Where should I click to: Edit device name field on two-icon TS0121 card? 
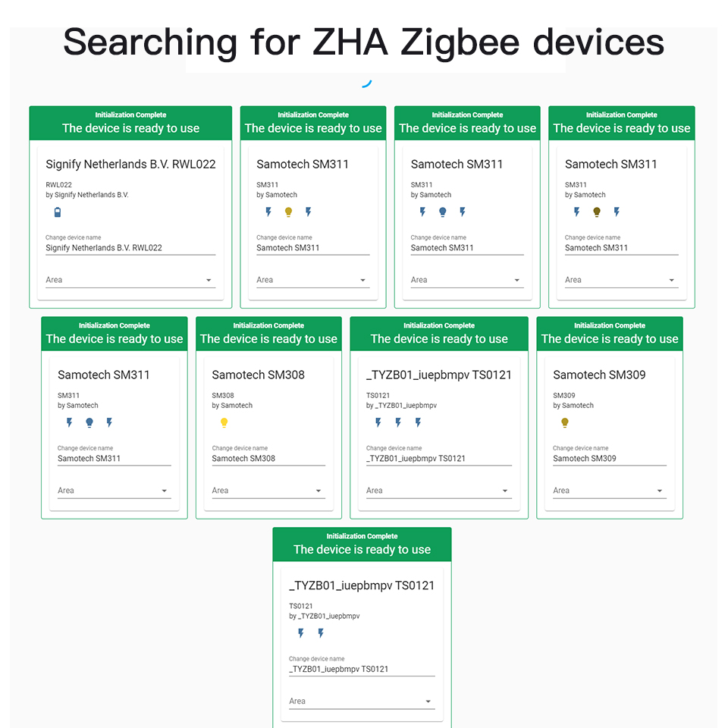(362, 669)
